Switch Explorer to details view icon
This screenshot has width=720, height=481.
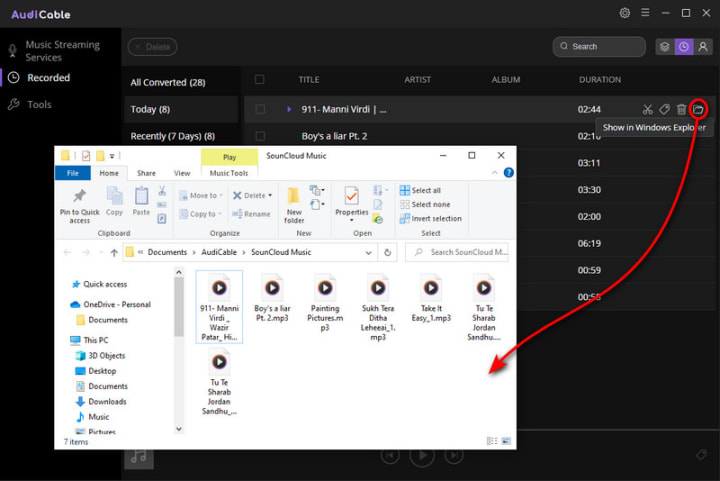tap(492, 441)
